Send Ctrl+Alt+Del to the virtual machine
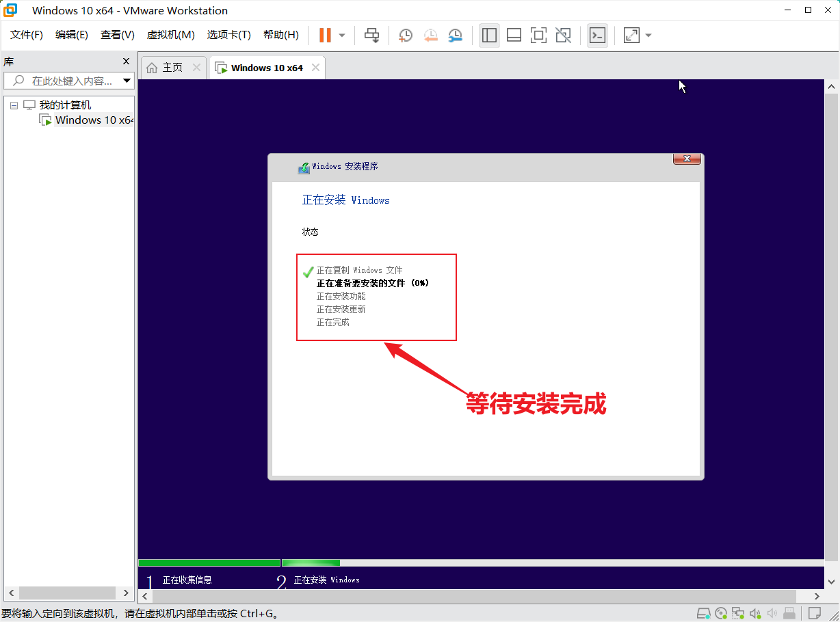This screenshot has width=840, height=622. tap(372, 35)
